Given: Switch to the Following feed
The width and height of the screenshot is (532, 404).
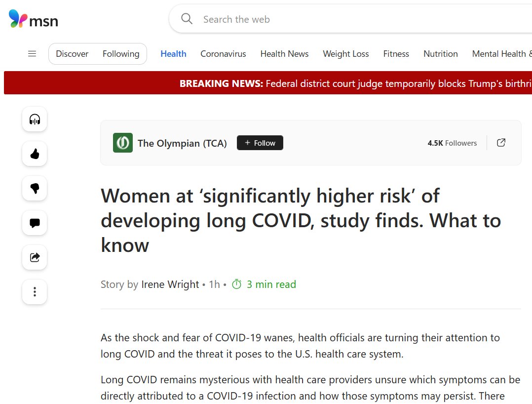Looking at the screenshot, I should pyautogui.click(x=121, y=54).
